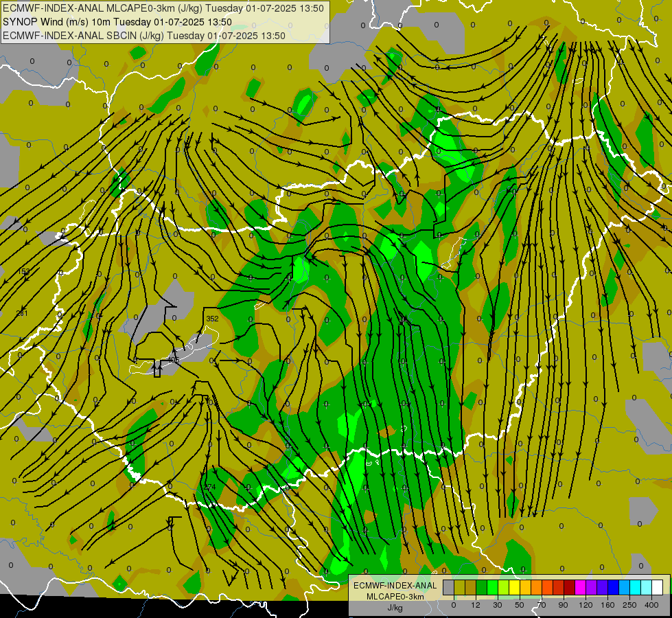Click the J/kg unit label in legend

click(x=395, y=608)
